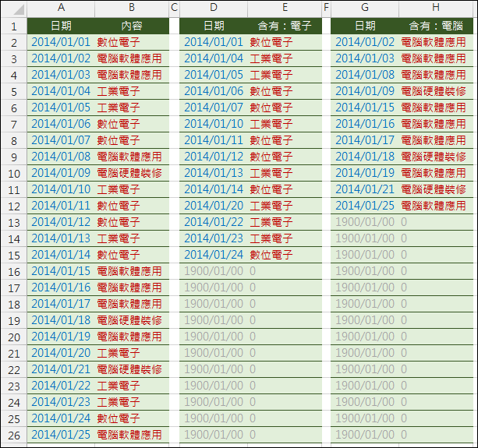Select cell E2 數位電子
Screen dimensions: 478x448
point(285,42)
